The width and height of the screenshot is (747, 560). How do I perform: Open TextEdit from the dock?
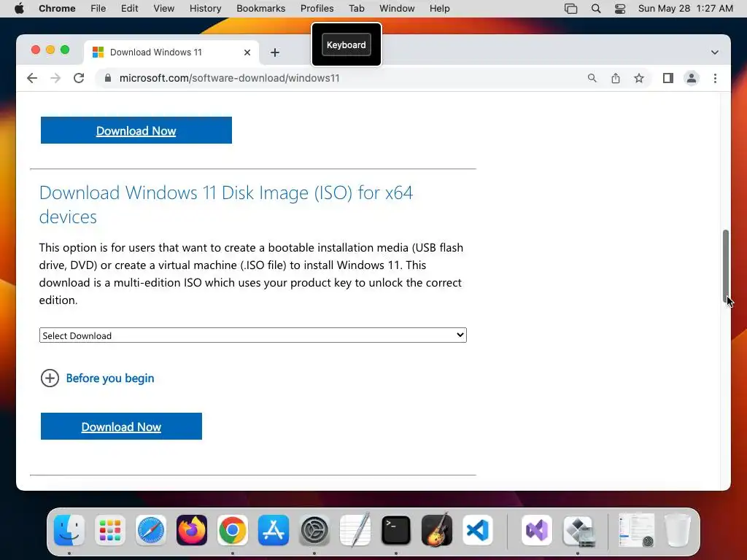[x=355, y=530]
